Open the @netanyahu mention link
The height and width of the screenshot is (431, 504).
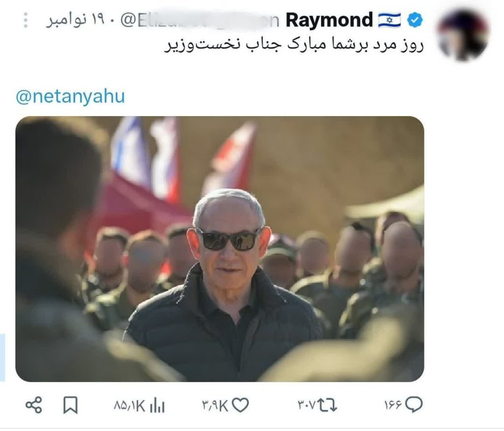[70, 96]
